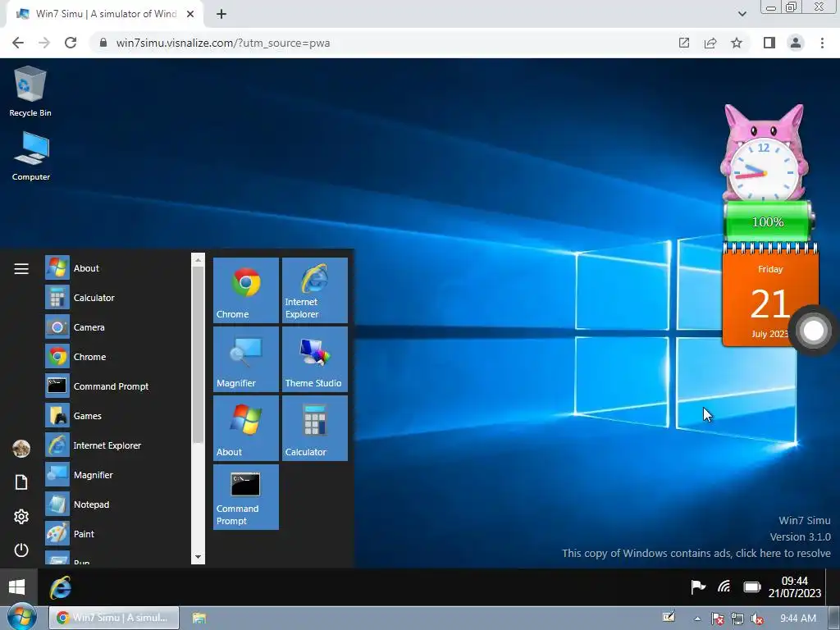Click the app list scrollbar up arrow
The width and height of the screenshot is (840, 630).
tap(198, 259)
